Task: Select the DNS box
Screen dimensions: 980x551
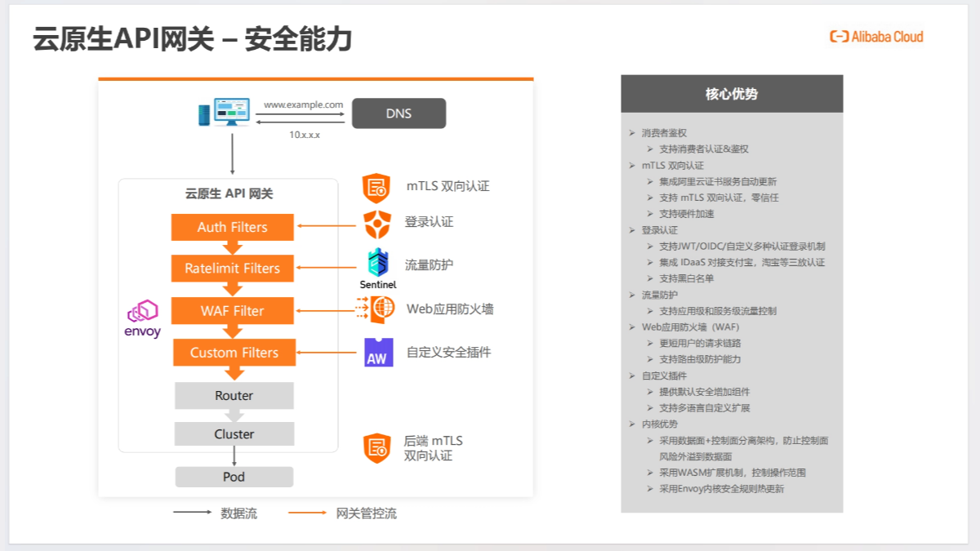Action: 399,113
